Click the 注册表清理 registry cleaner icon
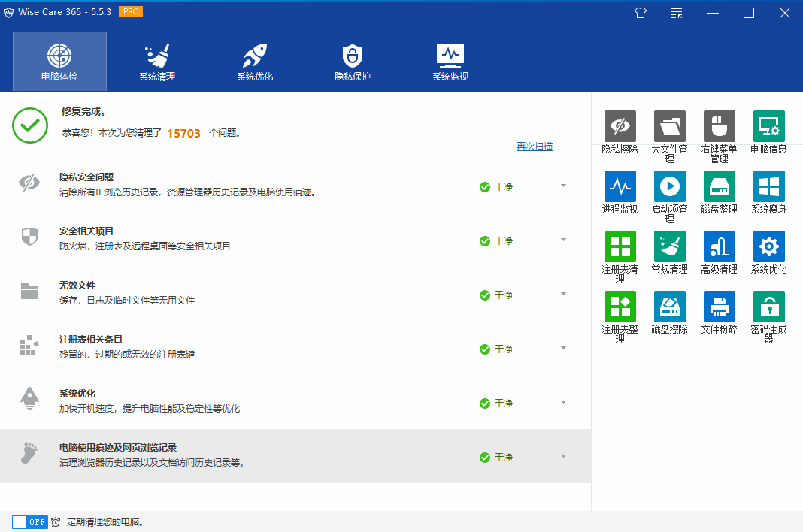 pyautogui.click(x=620, y=246)
